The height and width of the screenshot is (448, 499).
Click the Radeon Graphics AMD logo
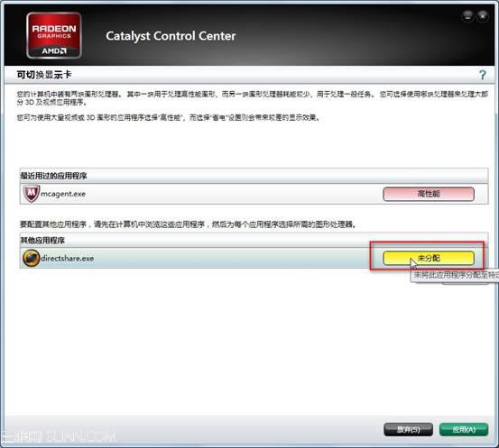54,35
